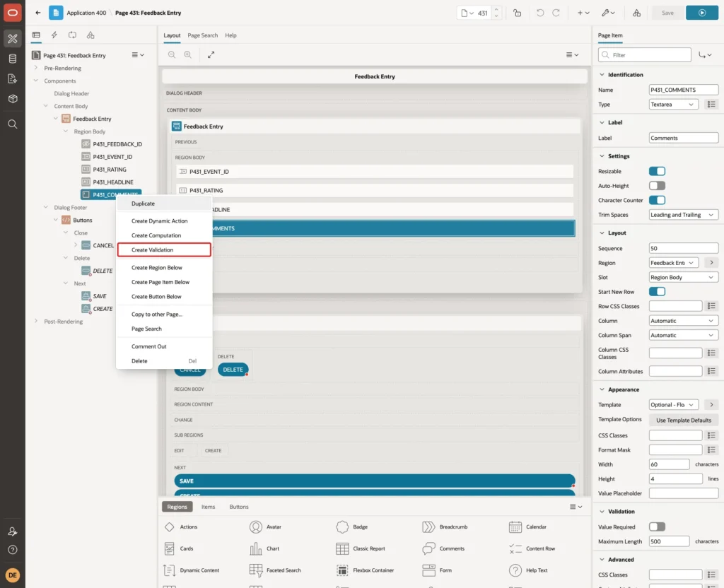Switch gallery to Items tab
724x588 pixels.
pyautogui.click(x=208, y=507)
